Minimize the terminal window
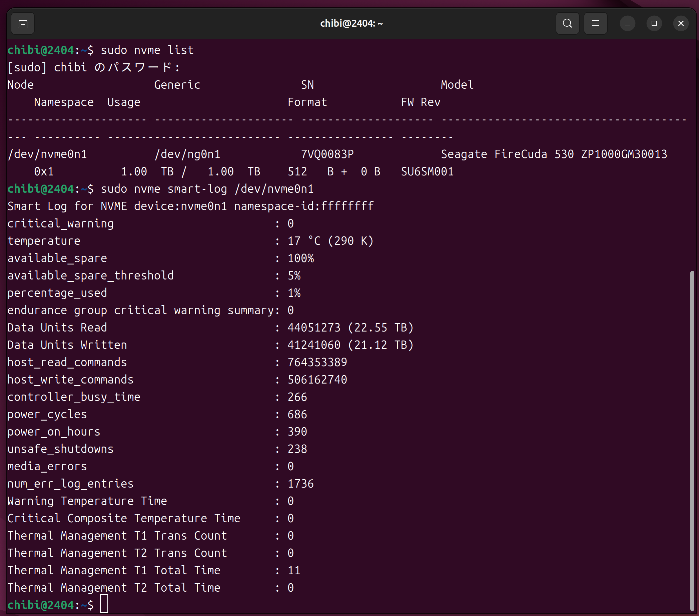699x616 pixels. (627, 24)
